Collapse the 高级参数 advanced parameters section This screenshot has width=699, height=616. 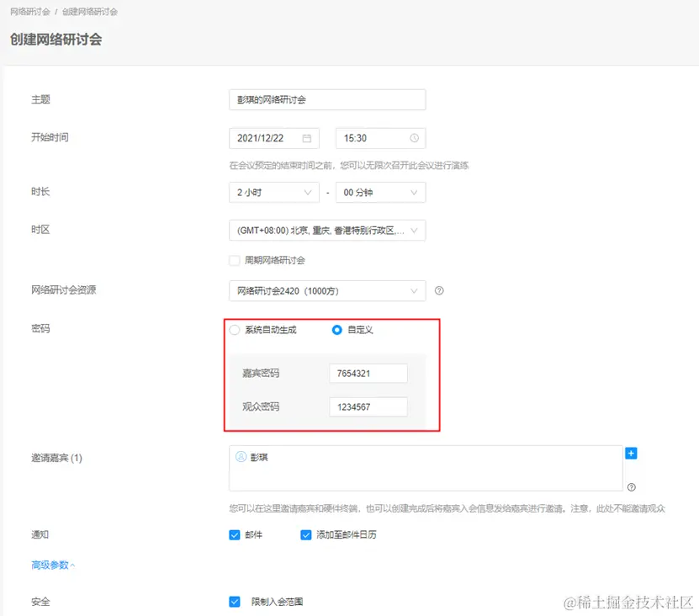pyautogui.click(x=53, y=566)
